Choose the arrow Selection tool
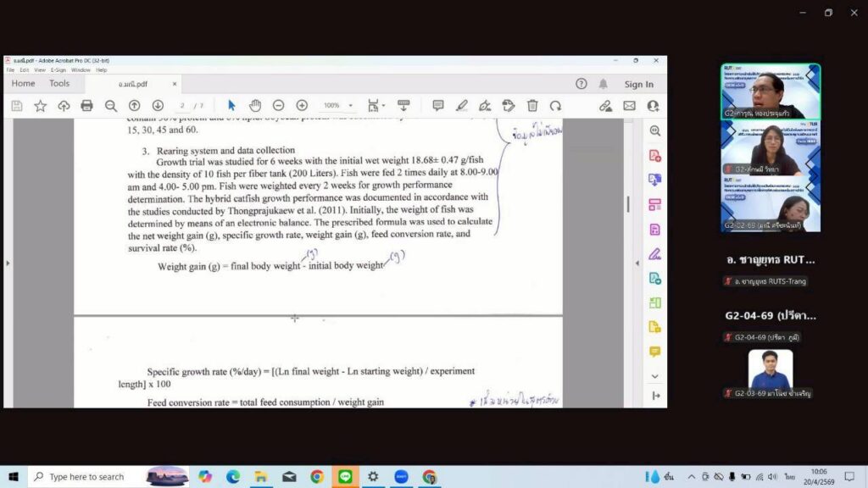868x488 pixels. click(x=231, y=106)
